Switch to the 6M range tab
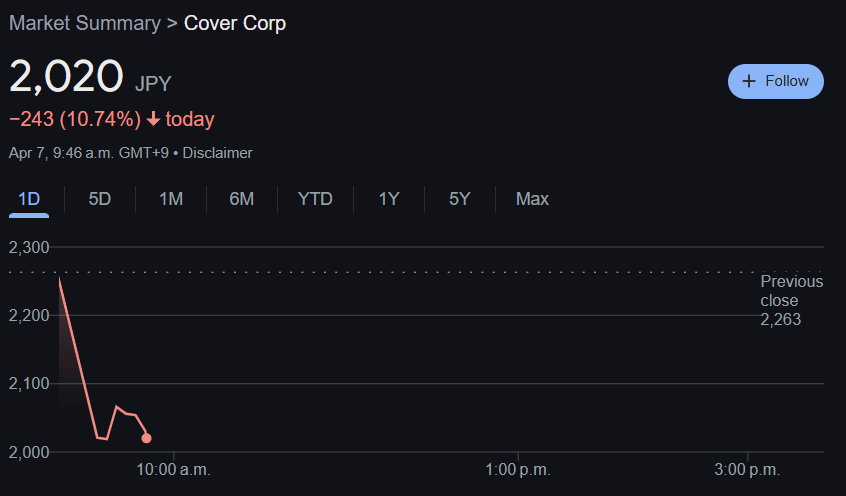 [x=242, y=199]
